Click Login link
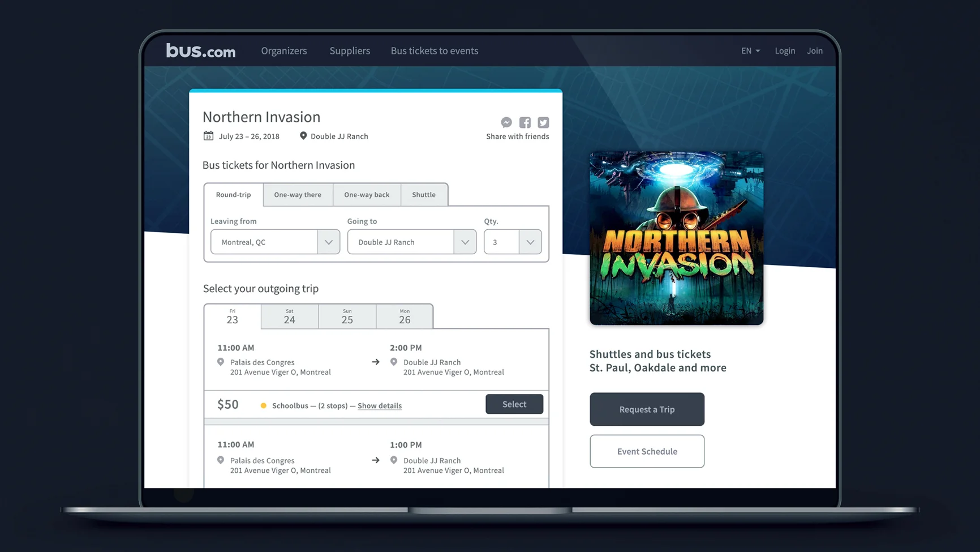Screen dimensions: 980x552 tap(785, 51)
